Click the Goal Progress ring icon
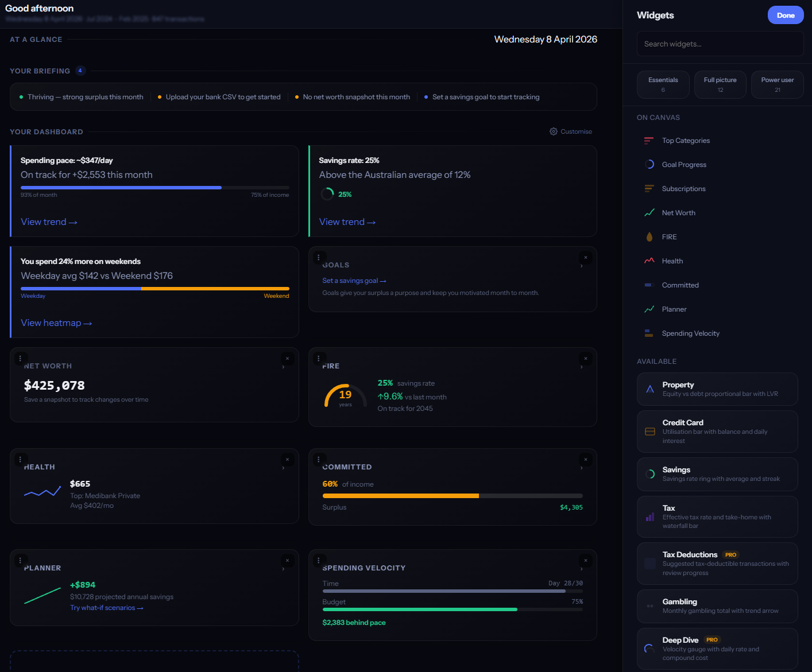Viewport: 812px width, 672px height. coord(649,165)
